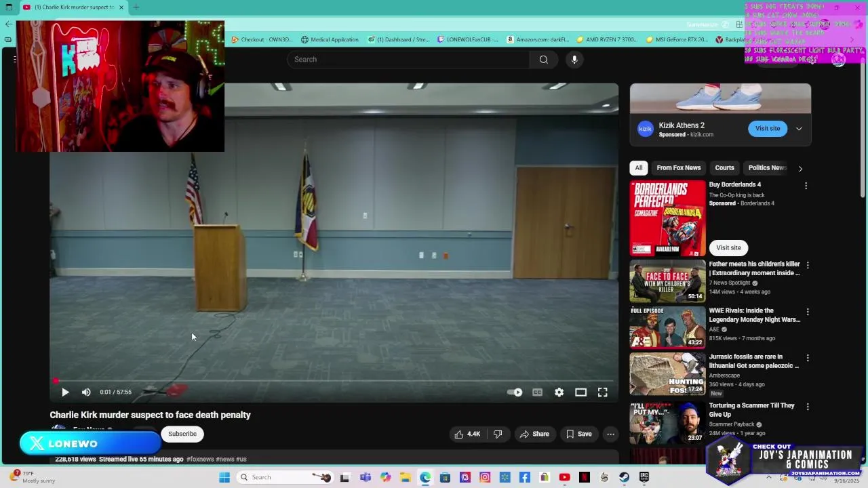
Task: Open Microsoft Teams from taskbar
Action: coord(366,477)
